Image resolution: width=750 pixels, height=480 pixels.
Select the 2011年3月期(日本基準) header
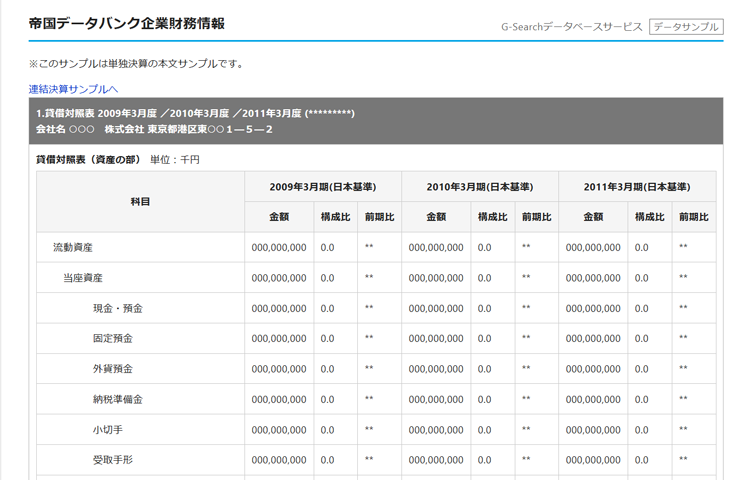point(637,187)
